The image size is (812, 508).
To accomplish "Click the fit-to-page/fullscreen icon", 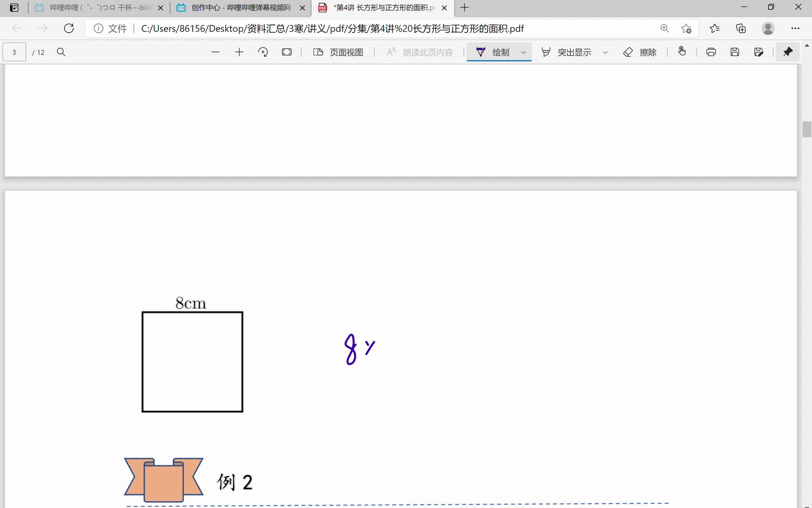I will click(x=287, y=52).
